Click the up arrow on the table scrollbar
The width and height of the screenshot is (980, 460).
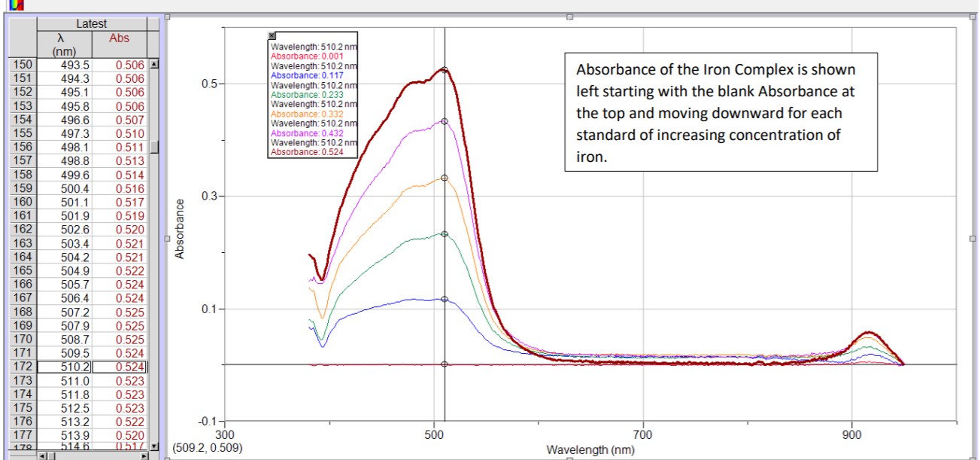[x=153, y=64]
